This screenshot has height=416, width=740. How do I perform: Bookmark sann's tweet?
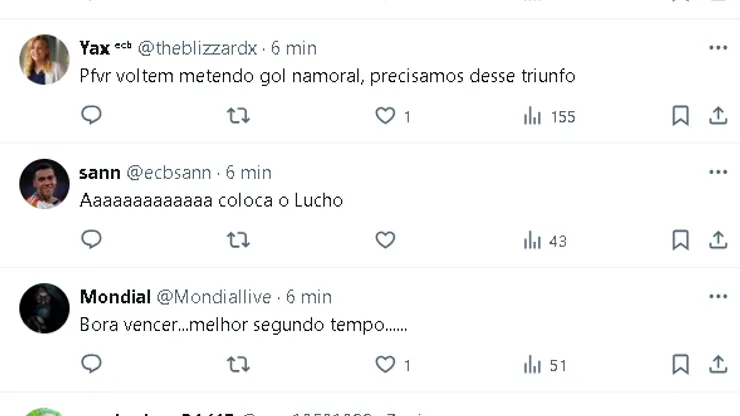(680, 240)
